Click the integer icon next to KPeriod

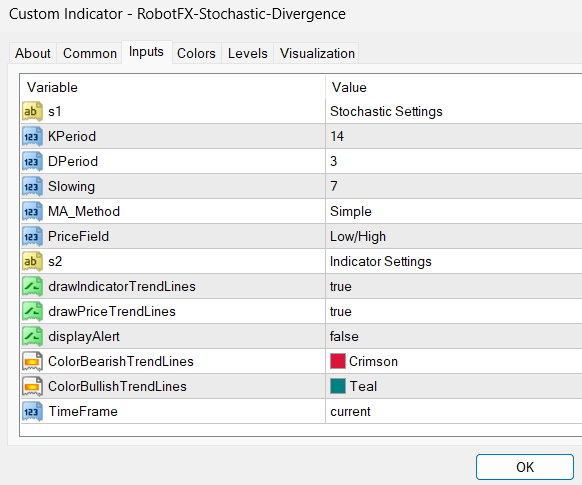coord(32,137)
